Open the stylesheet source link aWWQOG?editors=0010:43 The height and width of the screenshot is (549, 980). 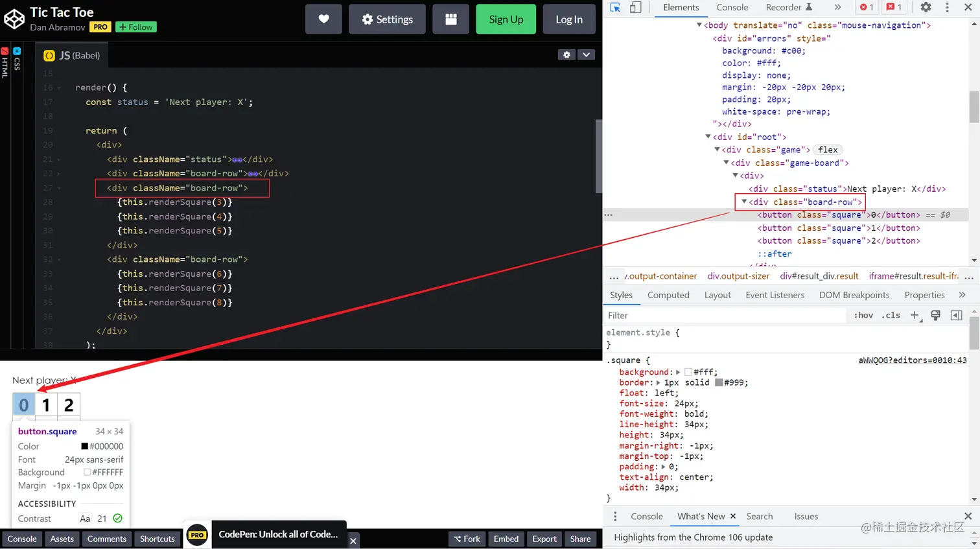click(913, 360)
